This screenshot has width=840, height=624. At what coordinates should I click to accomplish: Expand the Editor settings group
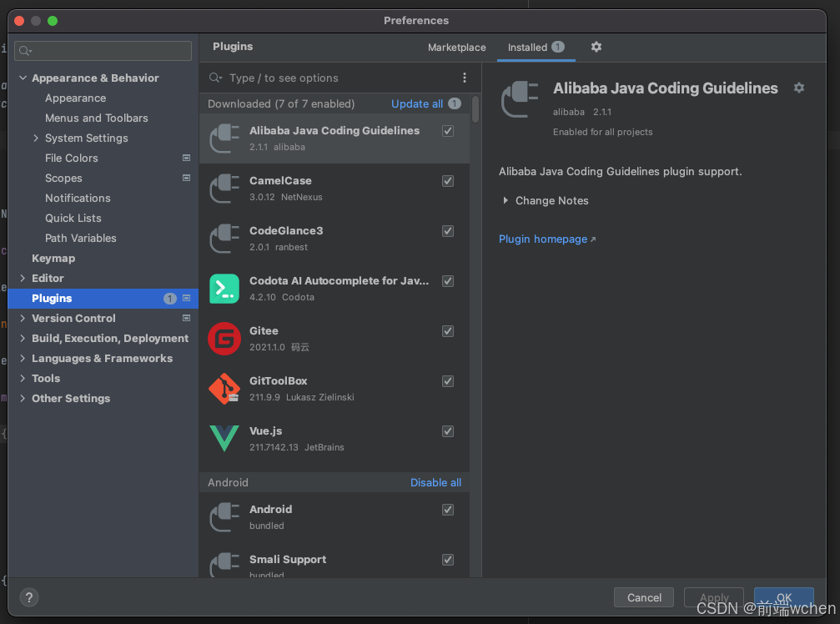pyautogui.click(x=23, y=278)
